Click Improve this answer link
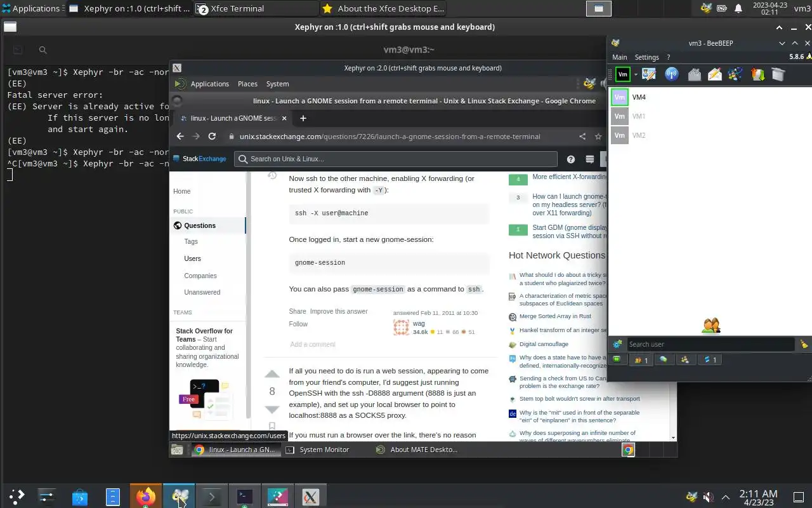Screen dimensions: 812x508 pyautogui.click(x=339, y=311)
